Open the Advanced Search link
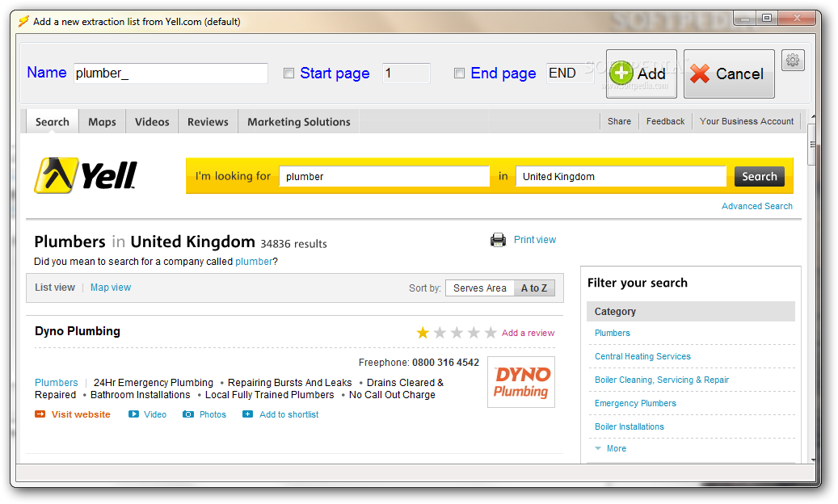Viewport: 838px width, 504px height. (756, 206)
